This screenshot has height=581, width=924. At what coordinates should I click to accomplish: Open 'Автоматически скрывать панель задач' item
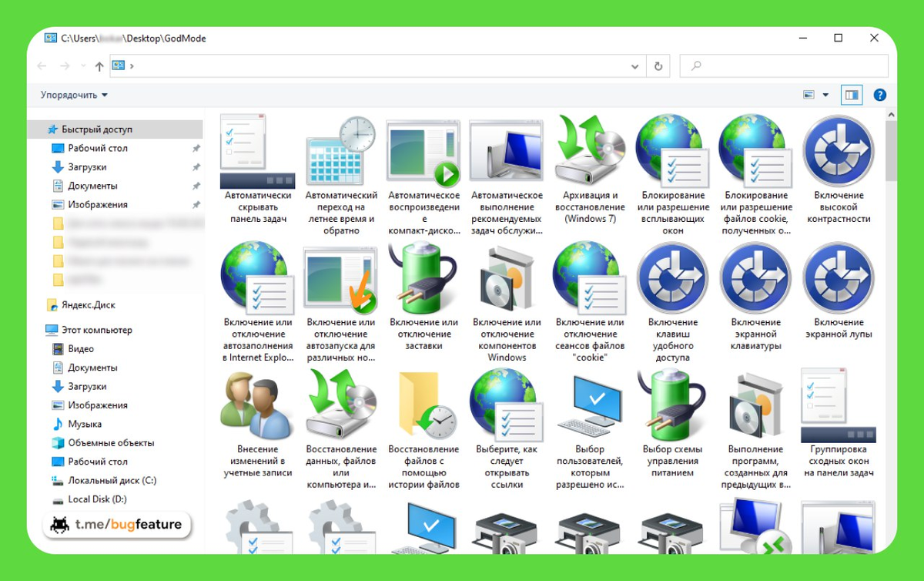pyautogui.click(x=257, y=169)
